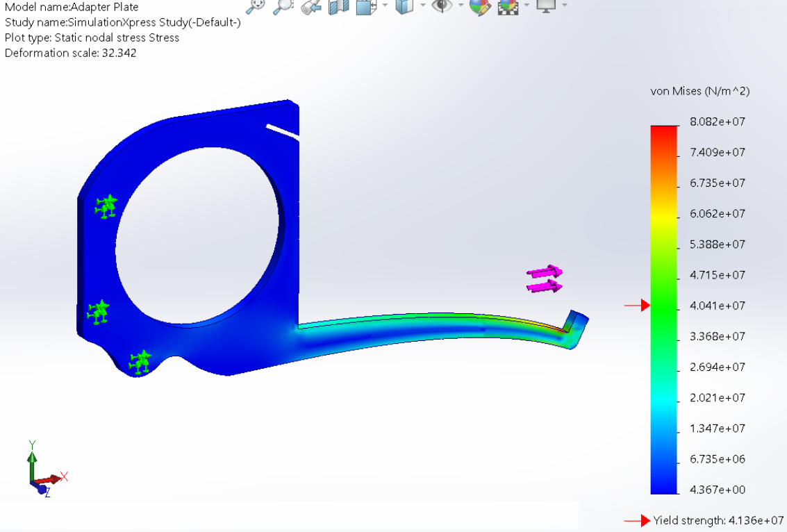Activate the Section View tool
This screenshot has height=532, width=787.
click(338, 6)
